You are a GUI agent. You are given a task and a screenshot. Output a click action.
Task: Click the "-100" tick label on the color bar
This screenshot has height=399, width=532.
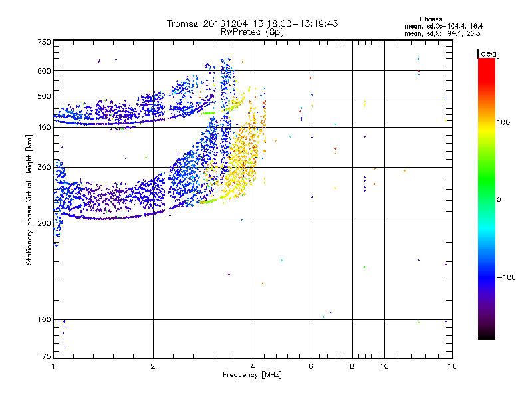[506, 277]
